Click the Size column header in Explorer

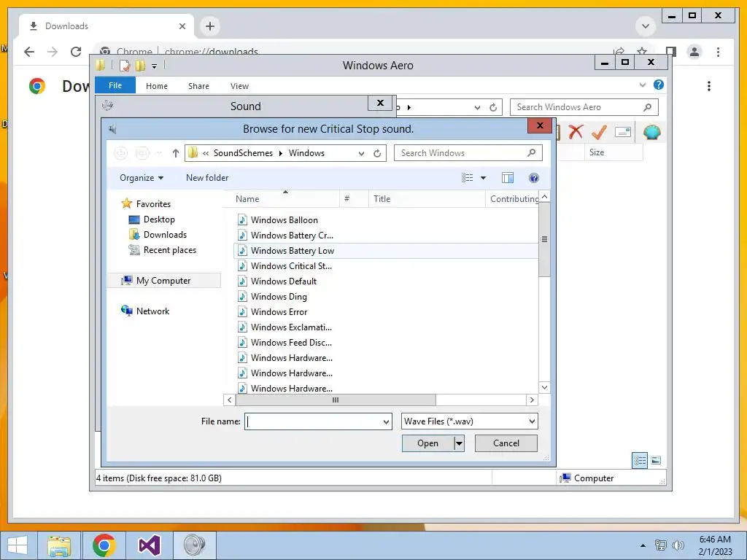click(613, 152)
